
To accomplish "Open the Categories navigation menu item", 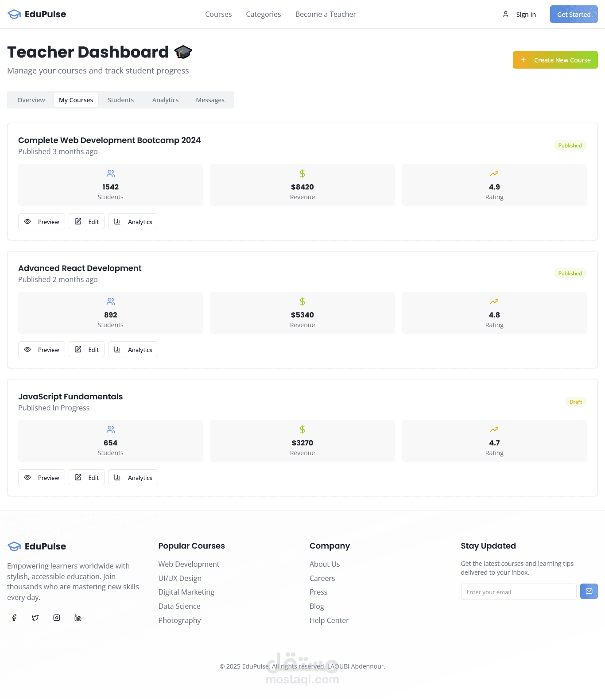I will tap(263, 14).
